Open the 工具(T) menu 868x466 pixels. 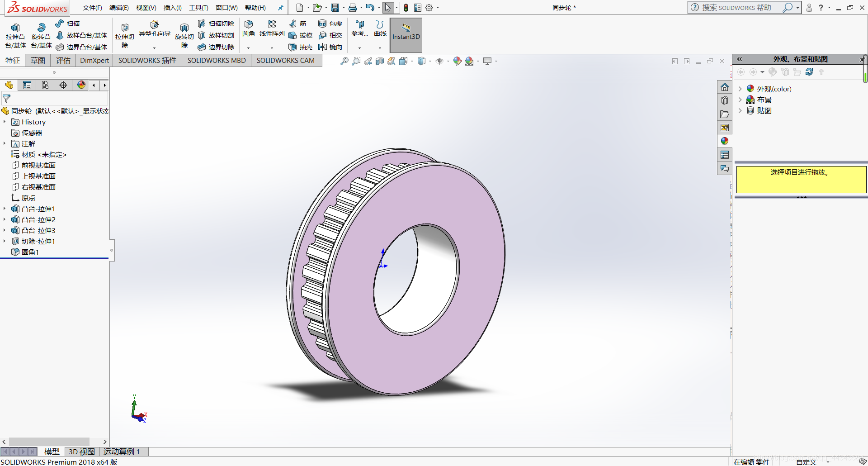tap(198, 8)
